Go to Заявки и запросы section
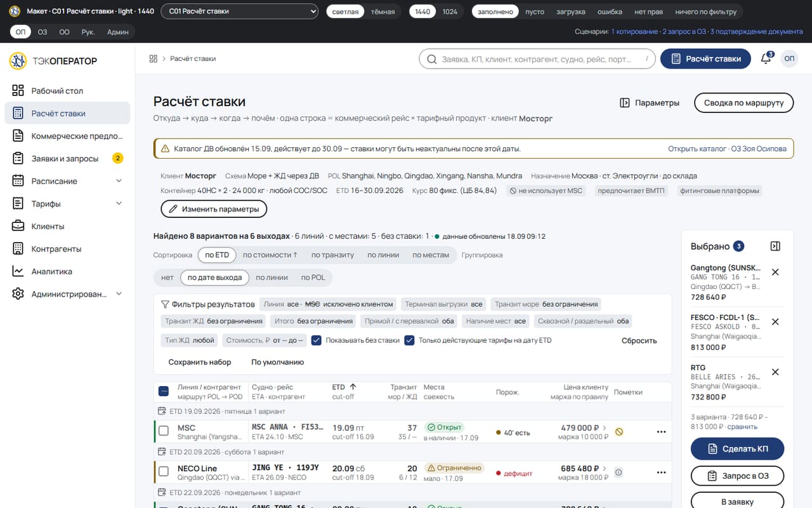The width and height of the screenshot is (812, 508). coord(67,159)
